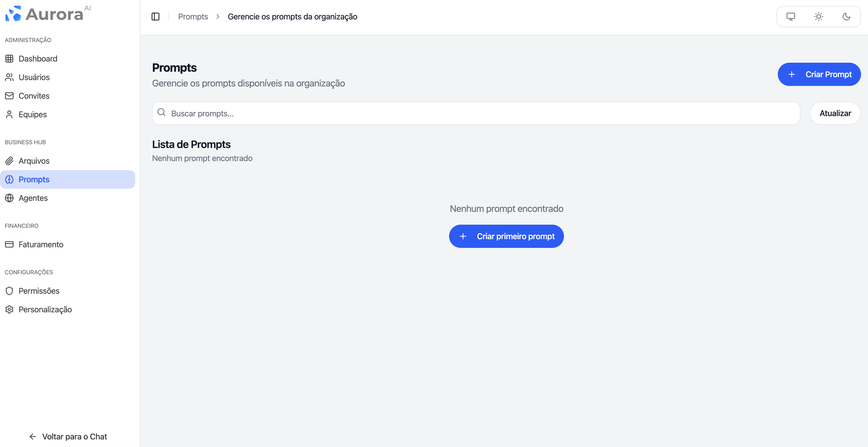Screen dimensions: 868x447
Task: Enable light theme with sun icon
Action: (x=818, y=16)
